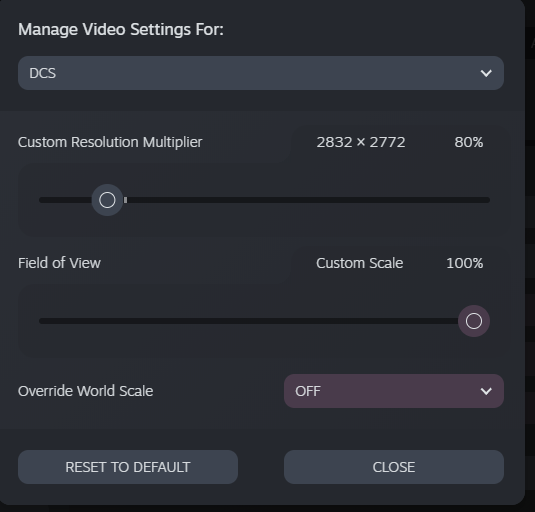
Task: Click the chevron arrow beside DCS
Action: click(x=486, y=73)
